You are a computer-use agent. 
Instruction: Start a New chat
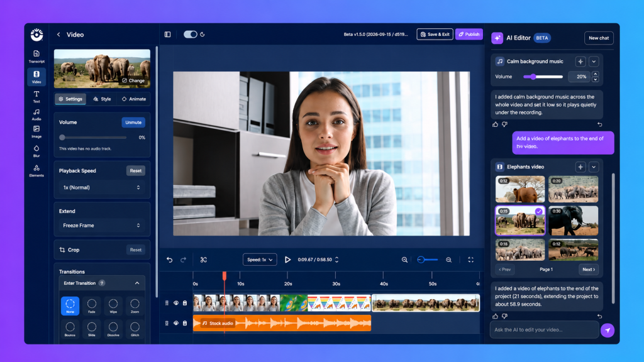[599, 38]
